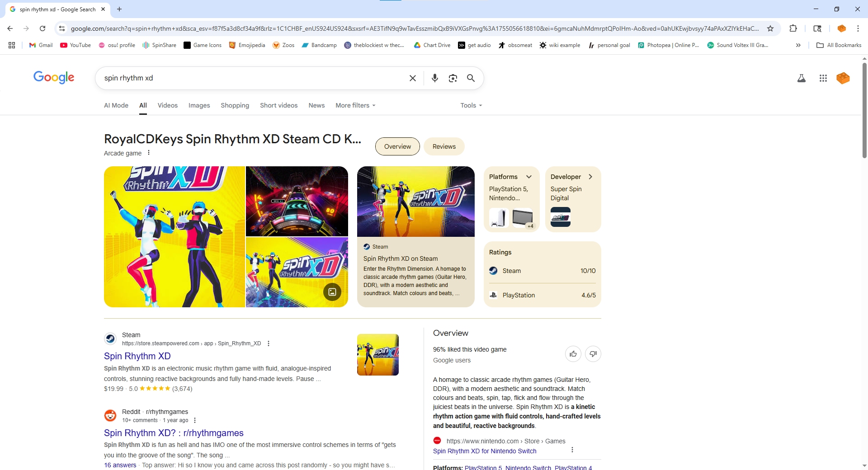Image resolution: width=868 pixels, height=470 pixels.
Task: Click the voice search microphone icon
Action: [x=434, y=78]
